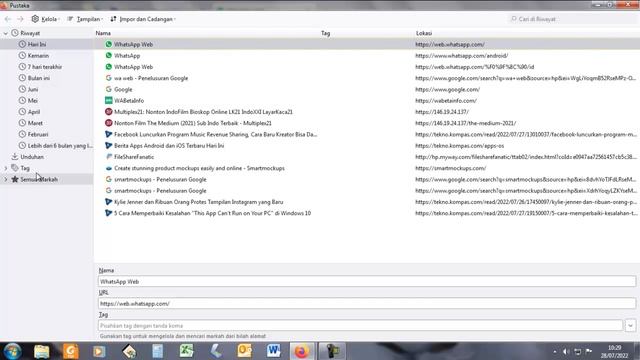Focus the Cari di Riwayat search box
The image size is (640, 360).
tap(571, 19)
